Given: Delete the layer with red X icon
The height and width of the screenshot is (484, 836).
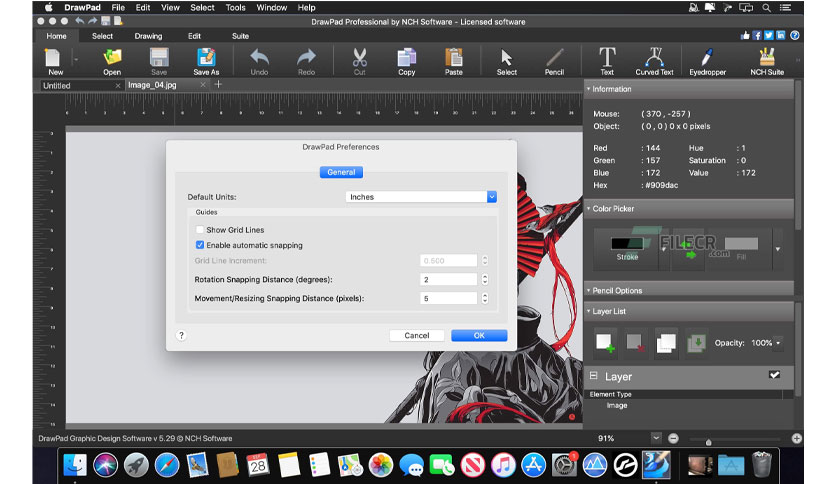Looking at the screenshot, I should tap(635, 343).
